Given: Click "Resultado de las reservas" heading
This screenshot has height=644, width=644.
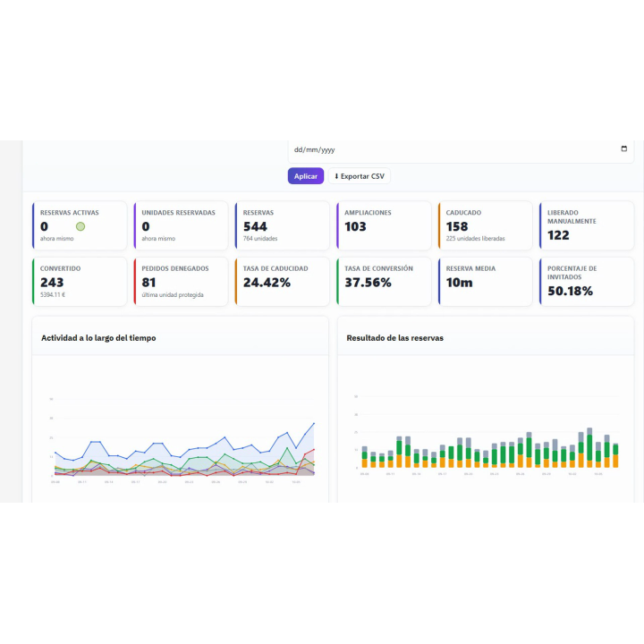Looking at the screenshot, I should [395, 338].
